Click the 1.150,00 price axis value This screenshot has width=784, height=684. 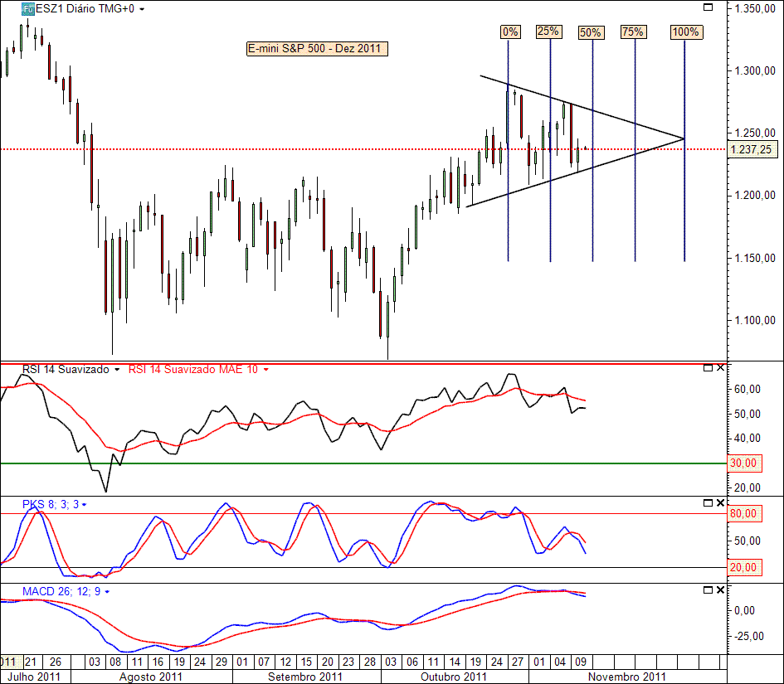point(755,258)
